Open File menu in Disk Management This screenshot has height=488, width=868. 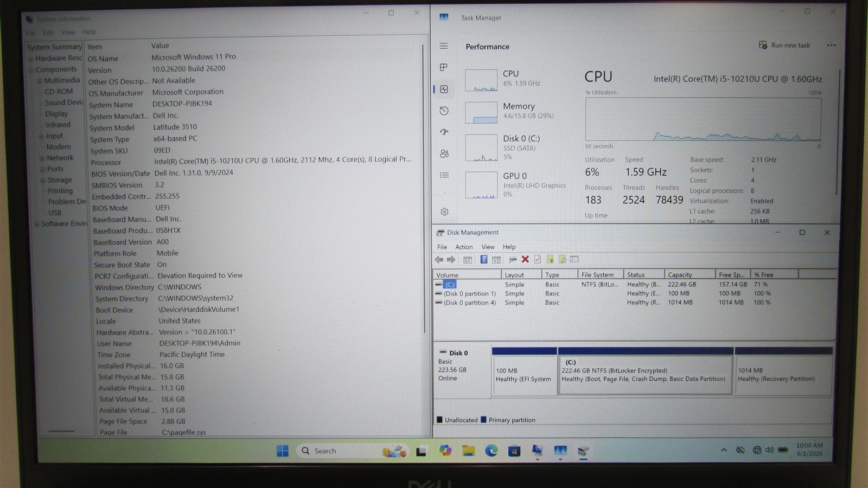442,247
